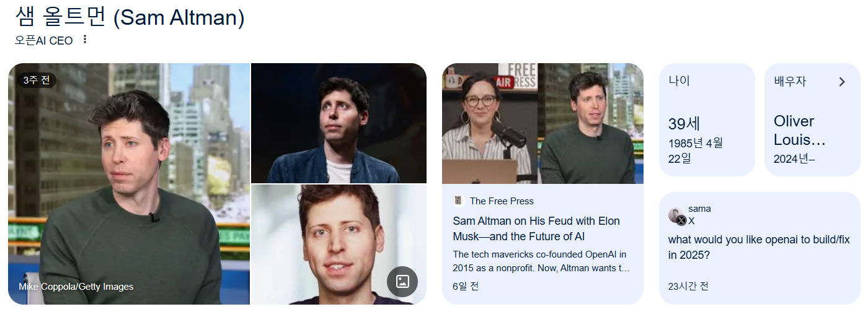This screenshot has width=868, height=317.
Task: Click the '3주 전' badge on photo
Action: point(36,80)
